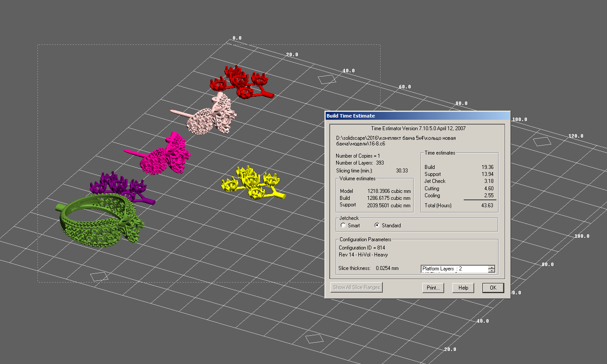Click the 0.0 grid axis label
This screenshot has height=364, width=607.
tap(237, 38)
